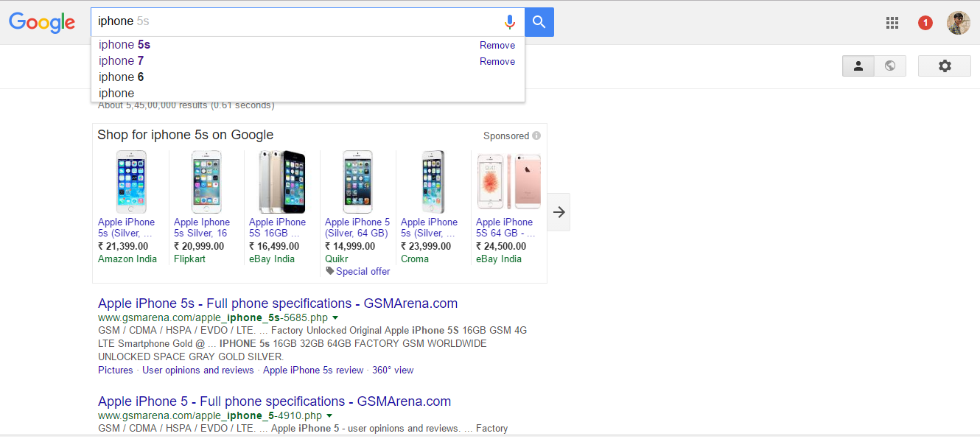Open the rose gold iPhone image
The height and width of the screenshot is (439, 980).
tap(509, 182)
